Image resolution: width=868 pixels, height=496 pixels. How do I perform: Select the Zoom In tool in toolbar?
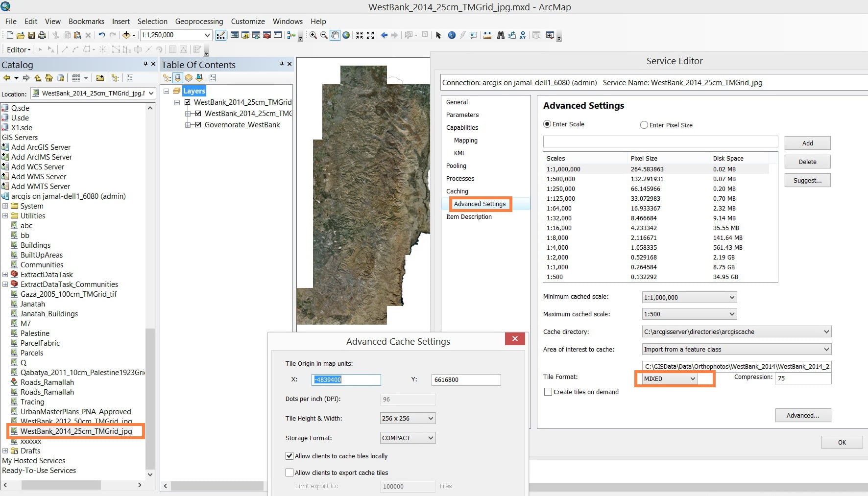313,35
